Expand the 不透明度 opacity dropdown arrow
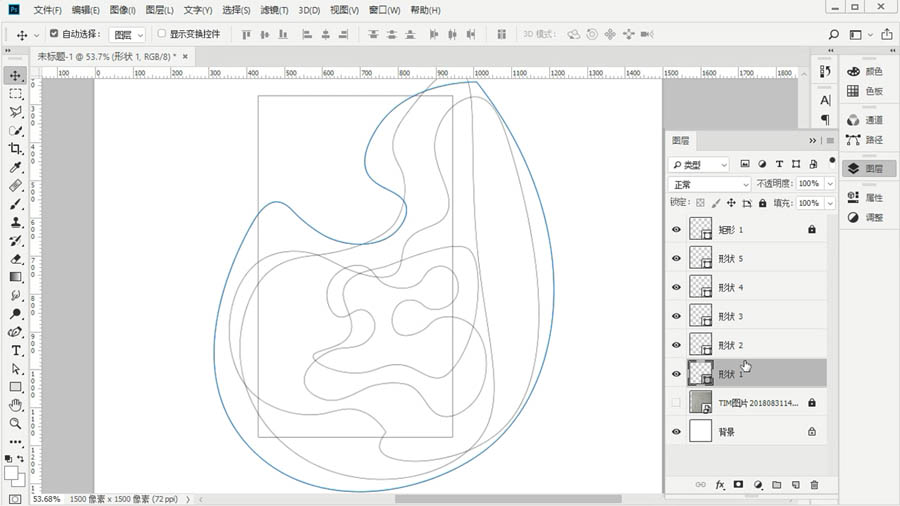 [x=830, y=184]
